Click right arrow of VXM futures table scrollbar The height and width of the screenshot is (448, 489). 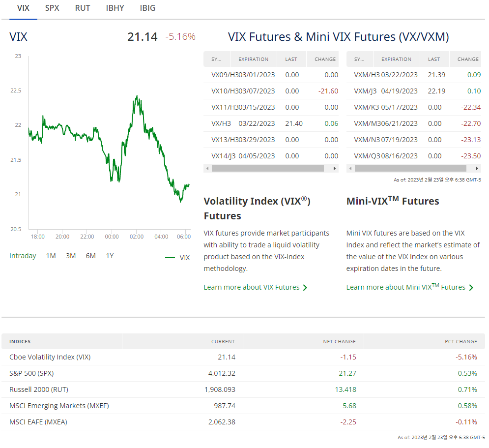(x=477, y=169)
